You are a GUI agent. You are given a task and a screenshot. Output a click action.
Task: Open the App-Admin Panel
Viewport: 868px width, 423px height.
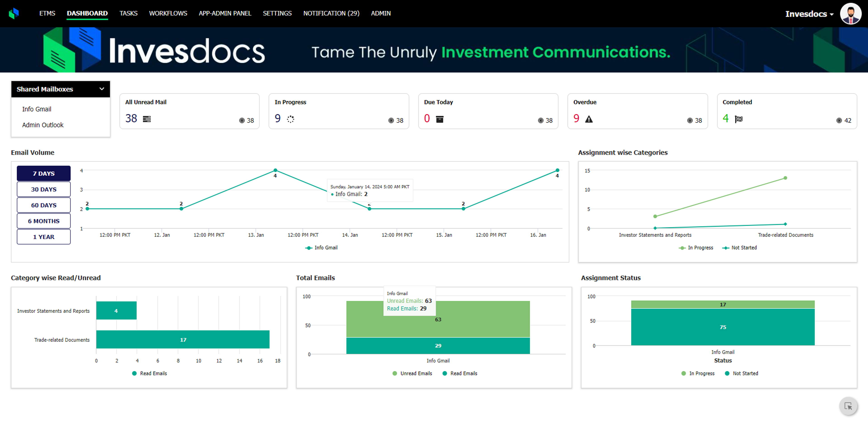click(225, 14)
